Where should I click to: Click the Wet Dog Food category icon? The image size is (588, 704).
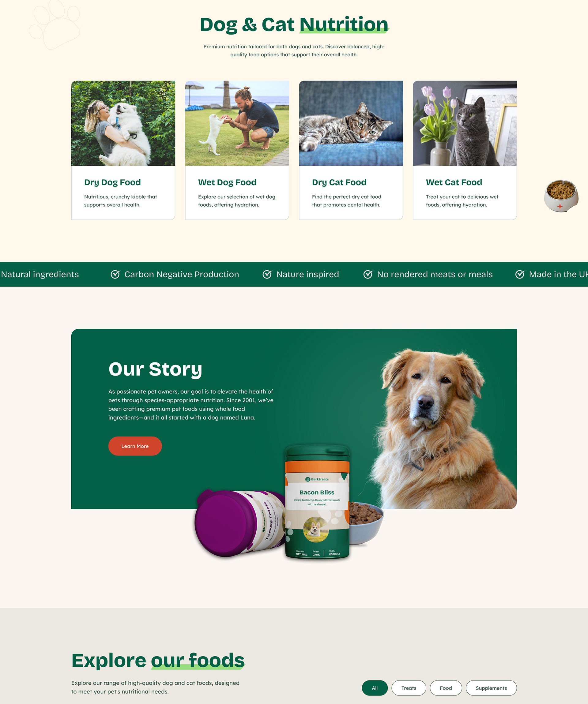point(237,123)
